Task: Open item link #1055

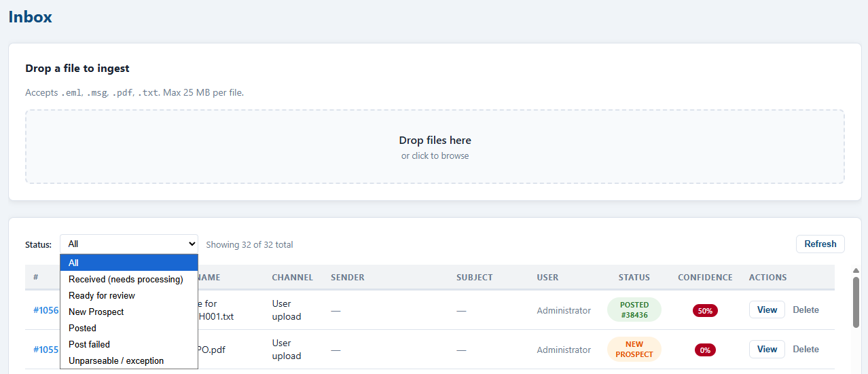Action: [x=46, y=350]
